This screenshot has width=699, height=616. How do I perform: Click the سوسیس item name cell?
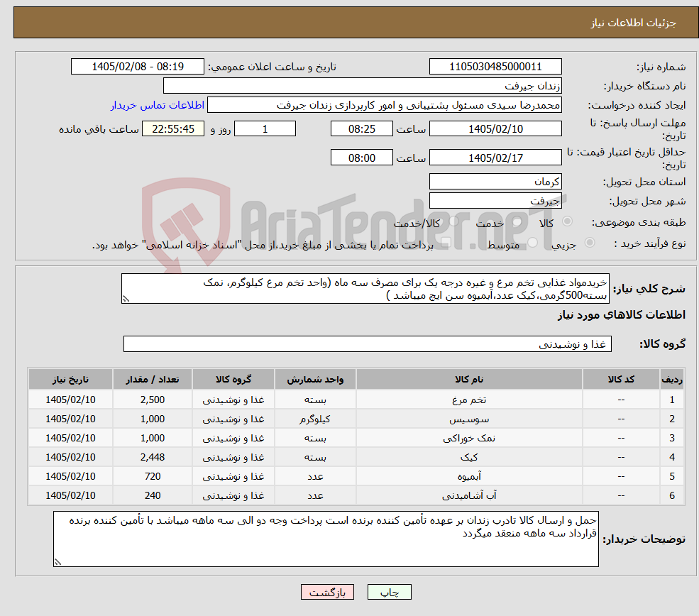click(469, 419)
